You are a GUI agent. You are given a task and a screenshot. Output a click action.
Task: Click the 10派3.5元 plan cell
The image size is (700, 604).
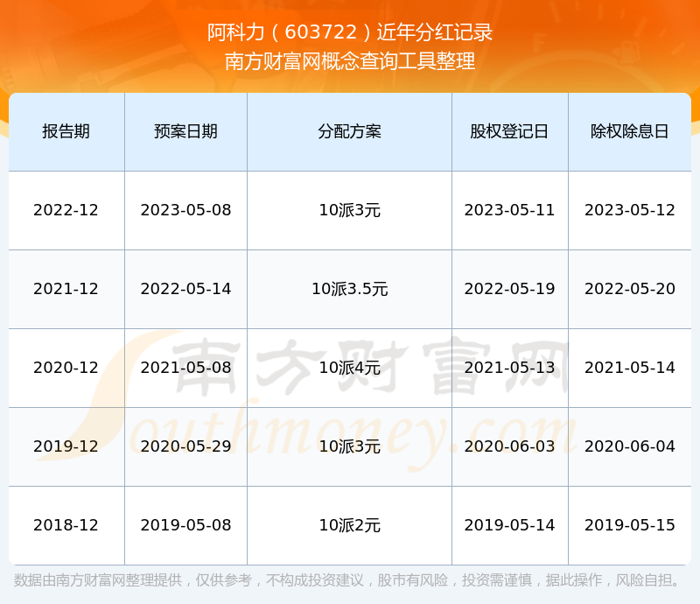point(349,289)
